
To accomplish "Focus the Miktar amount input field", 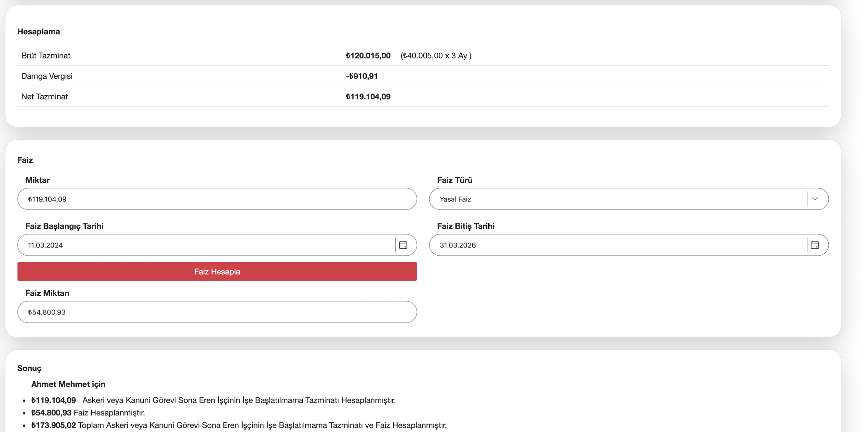I will (217, 199).
